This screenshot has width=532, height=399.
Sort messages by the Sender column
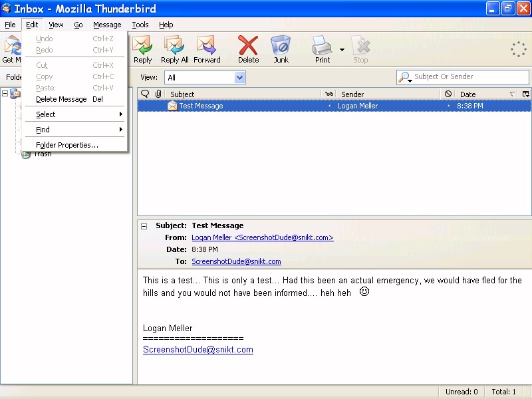[x=389, y=94]
